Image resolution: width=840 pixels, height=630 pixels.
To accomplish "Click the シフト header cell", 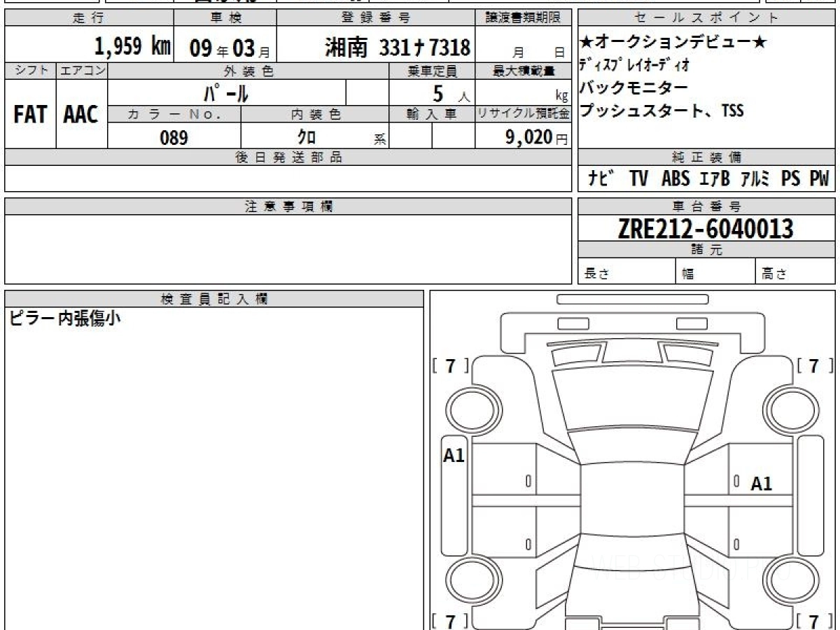I will pos(30,71).
